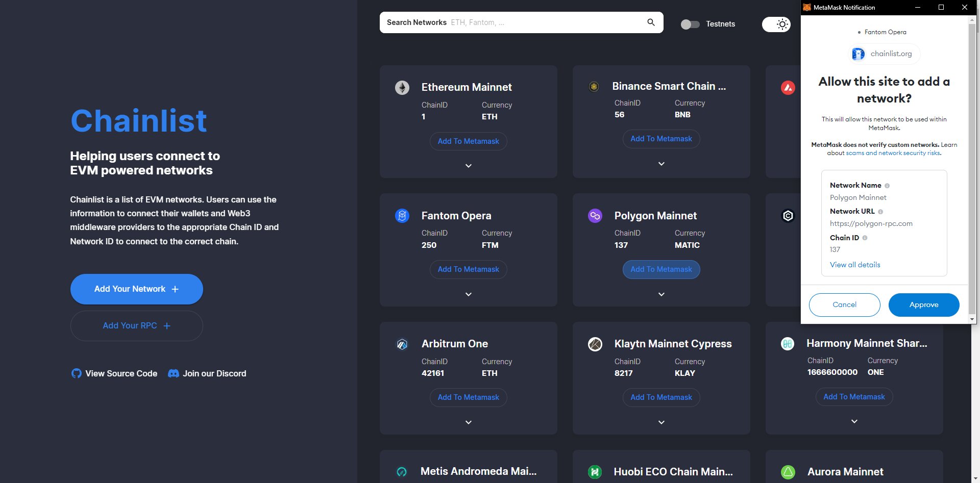Click the Arbitrum One logo icon
The image size is (980, 483).
[x=402, y=344]
